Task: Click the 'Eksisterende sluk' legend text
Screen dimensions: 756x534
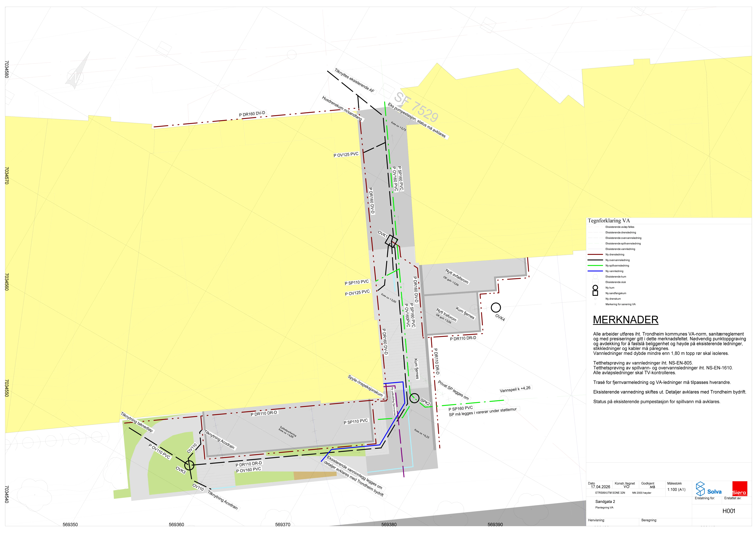Action: pyautogui.click(x=616, y=282)
